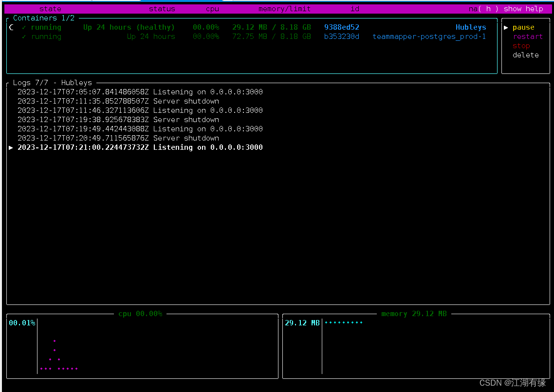The image size is (554, 392).
Task: Click the Logs 7/7 - Hubleys panel title
Action: click(x=52, y=83)
